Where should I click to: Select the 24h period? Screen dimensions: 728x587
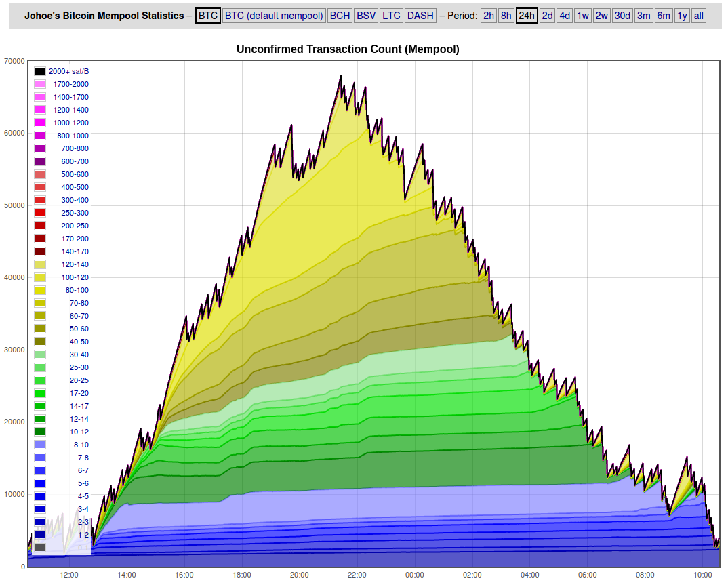[x=527, y=16]
